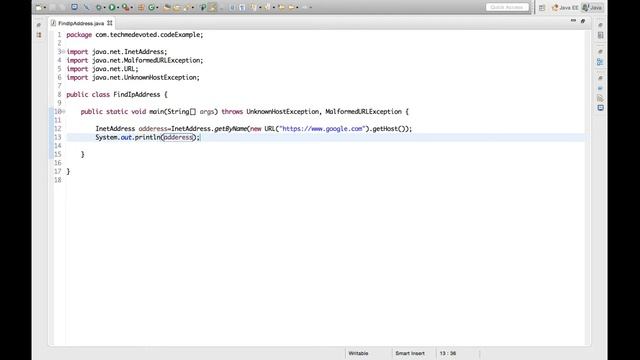This screenshot has height=360, width=640.
Task: Open the Console view icon in right trim
Action: coord(600,108)
